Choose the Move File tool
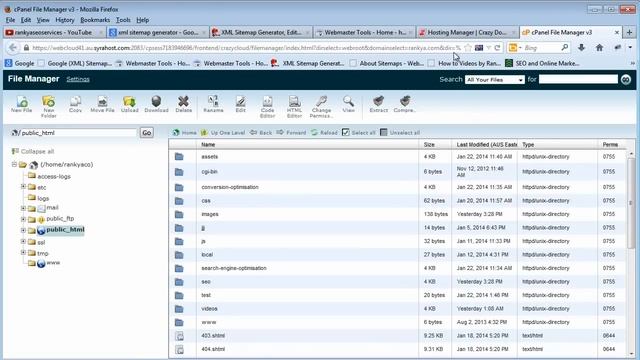This screenshot has width=640, height=360. [102, 104]
